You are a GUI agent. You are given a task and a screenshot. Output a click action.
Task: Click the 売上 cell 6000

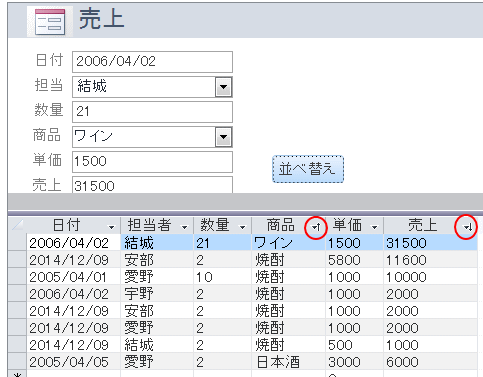point(430,362)
